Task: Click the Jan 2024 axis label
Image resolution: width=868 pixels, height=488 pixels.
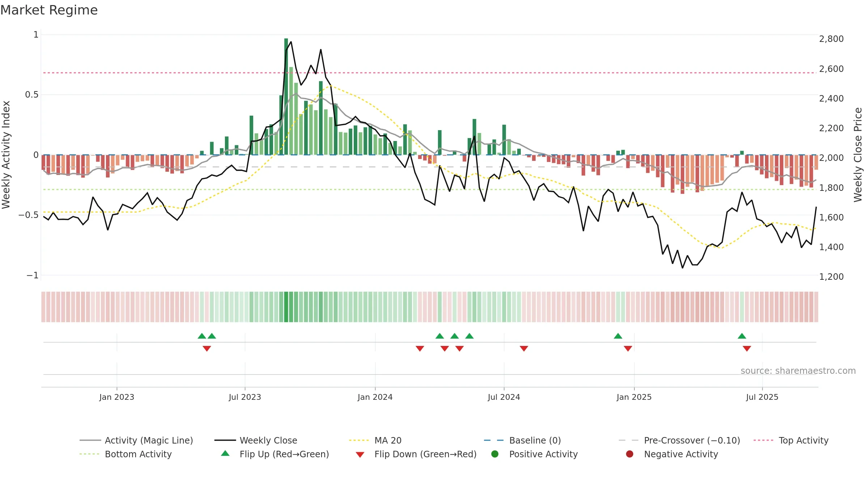Action: 375,397
